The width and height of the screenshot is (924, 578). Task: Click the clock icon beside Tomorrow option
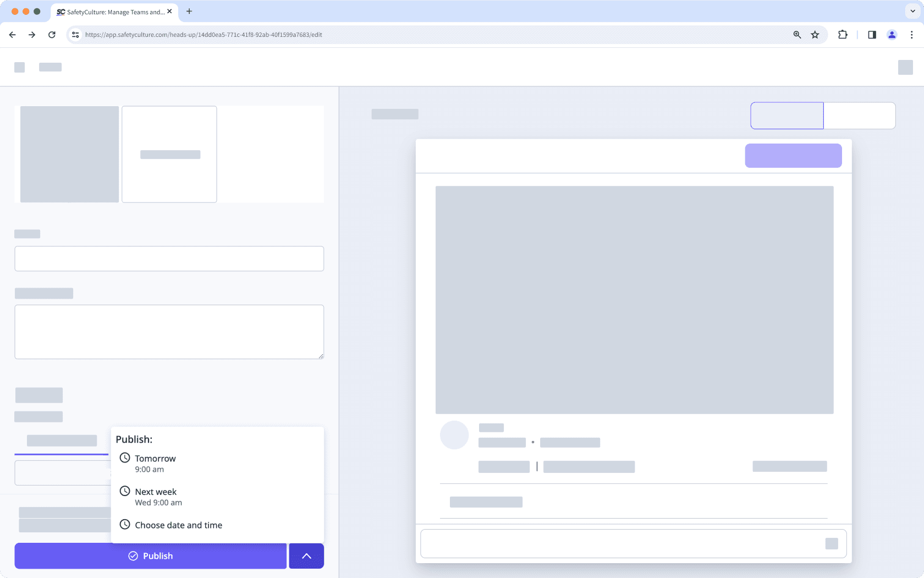125,458
